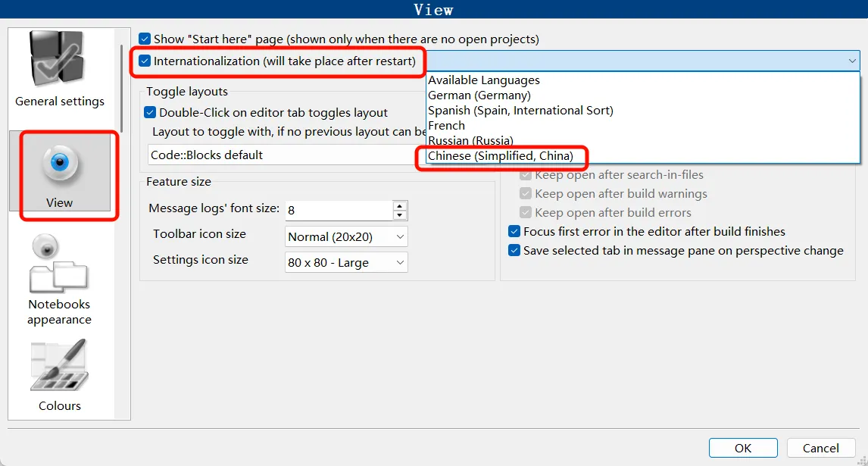Image resolution: width=868 pixels, height=466 pixels.
Task: Pick French in the language list
Action: click(447, 126)
